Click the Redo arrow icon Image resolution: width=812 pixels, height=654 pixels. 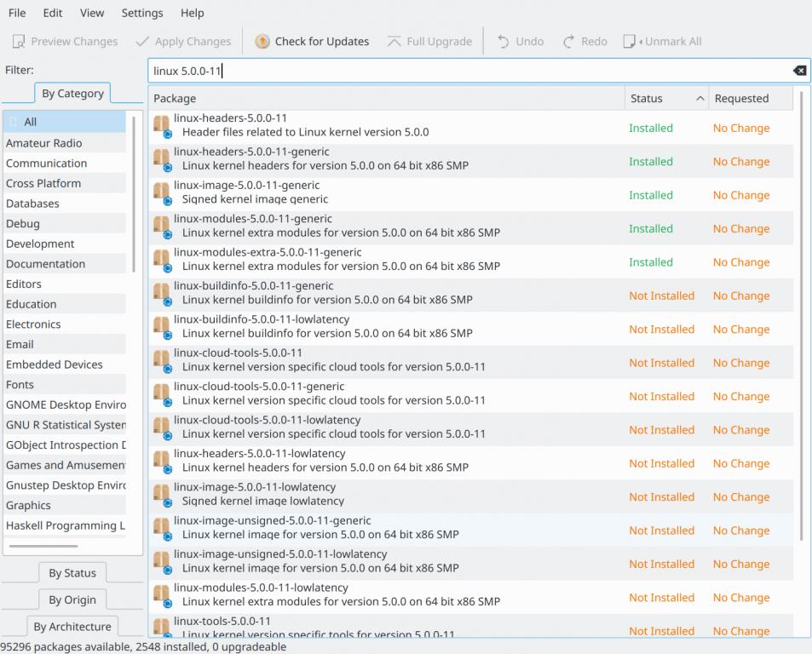[569, 42]
